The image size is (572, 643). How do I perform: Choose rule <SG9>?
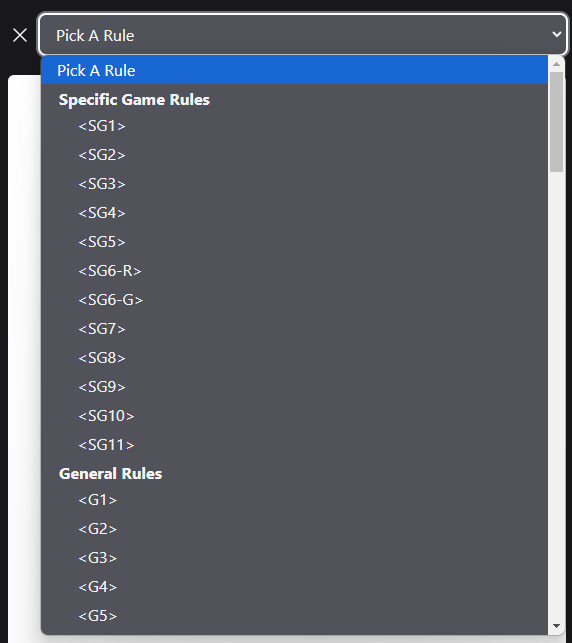point(294,387)
